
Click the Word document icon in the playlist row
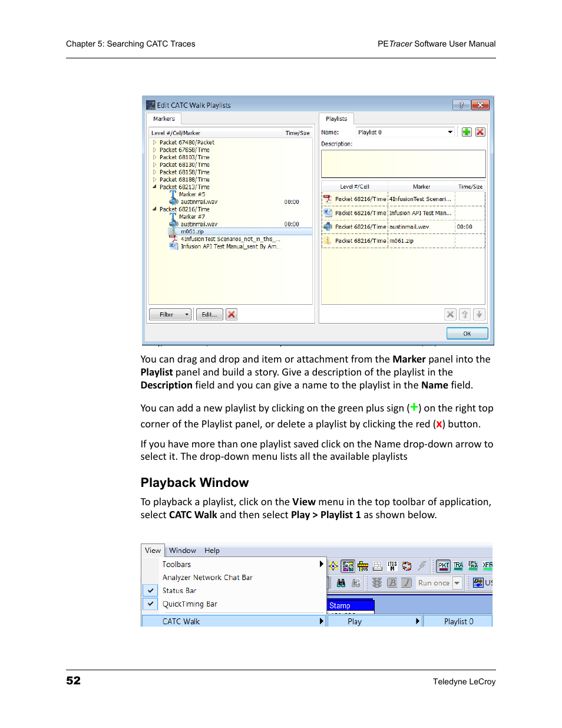[328, 213]
